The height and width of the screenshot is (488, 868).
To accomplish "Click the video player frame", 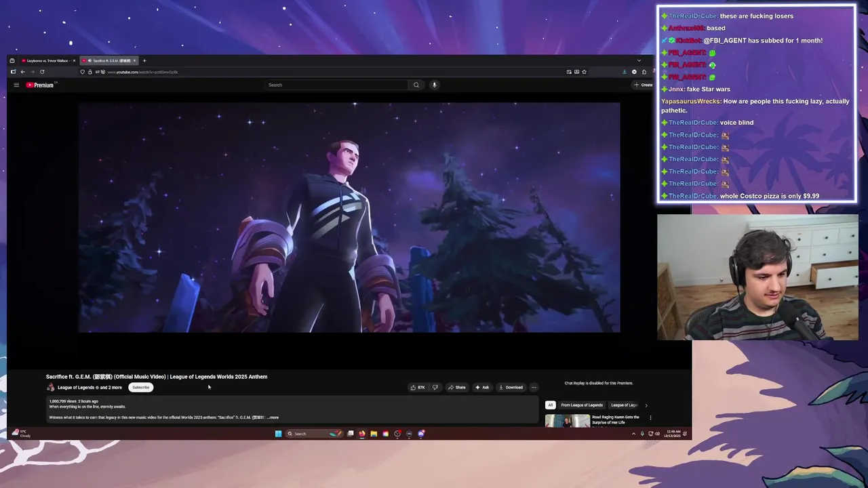I will [x=349, y=217].
